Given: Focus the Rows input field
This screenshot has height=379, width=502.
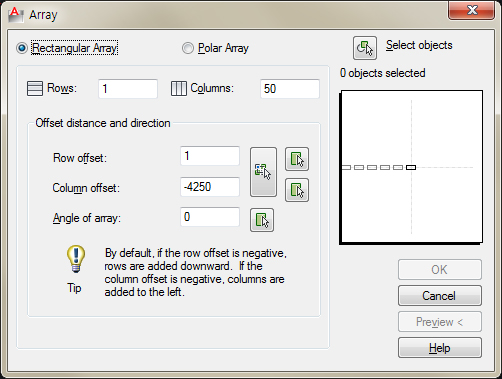Looking at the screenshot, I should point(128,89).
